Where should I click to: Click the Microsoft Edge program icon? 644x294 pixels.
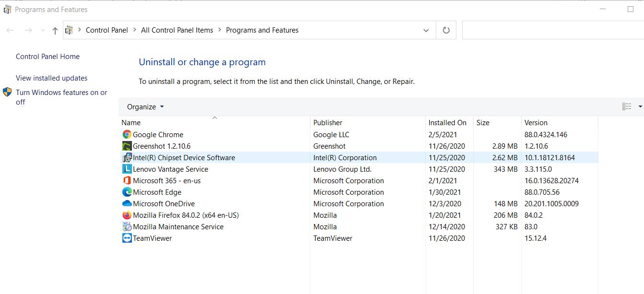coord(127,192)
